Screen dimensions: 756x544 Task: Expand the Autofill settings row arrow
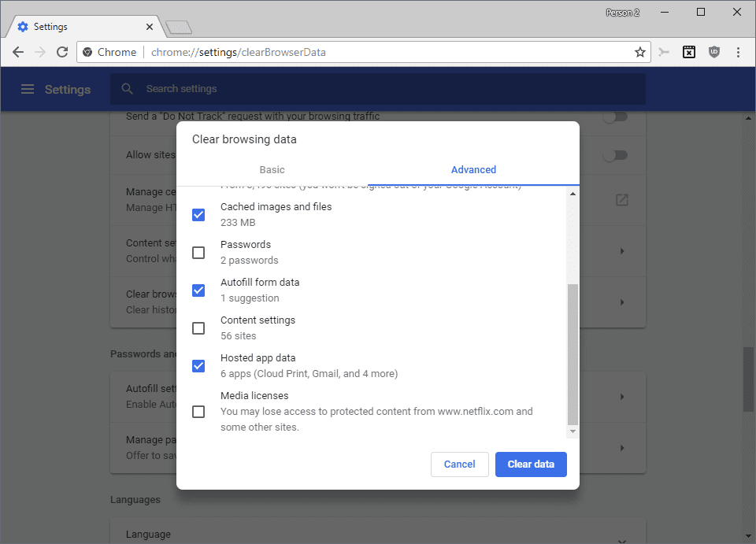click(x=622, y=397)
